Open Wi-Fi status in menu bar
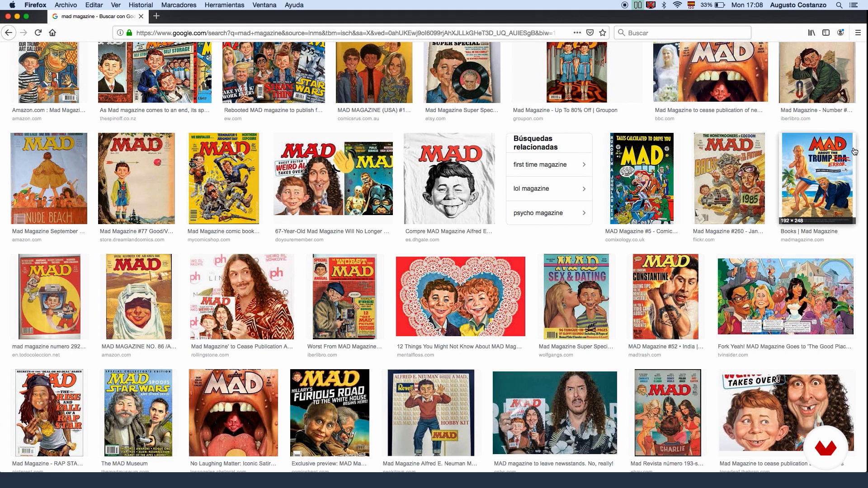The image size is (868, 488). pyautogui.click(x=677, y=5)
